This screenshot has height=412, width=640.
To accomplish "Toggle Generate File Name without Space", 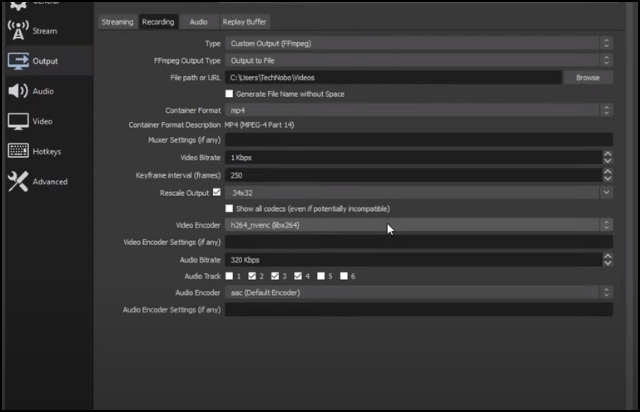I will (229, 94).
